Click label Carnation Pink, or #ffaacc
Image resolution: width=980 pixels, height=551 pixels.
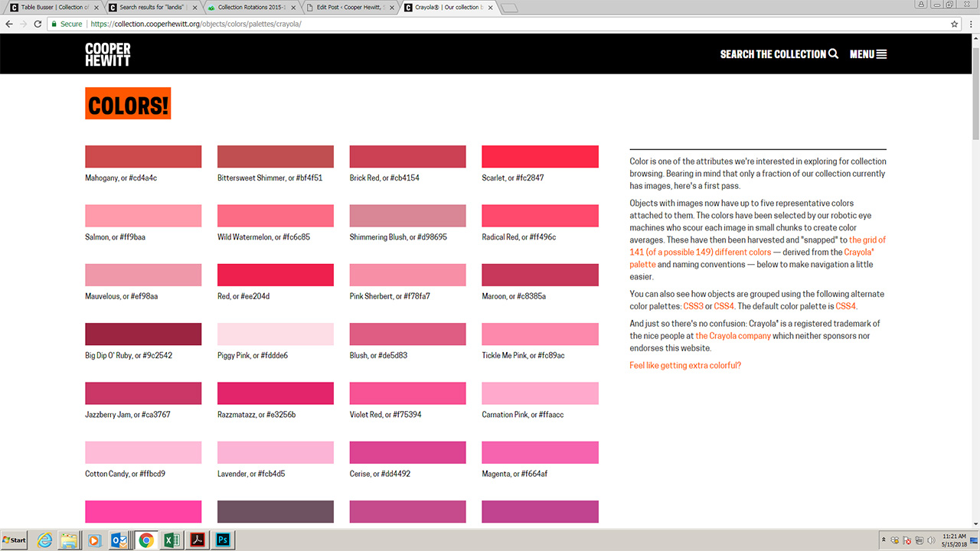coord(522,415)
